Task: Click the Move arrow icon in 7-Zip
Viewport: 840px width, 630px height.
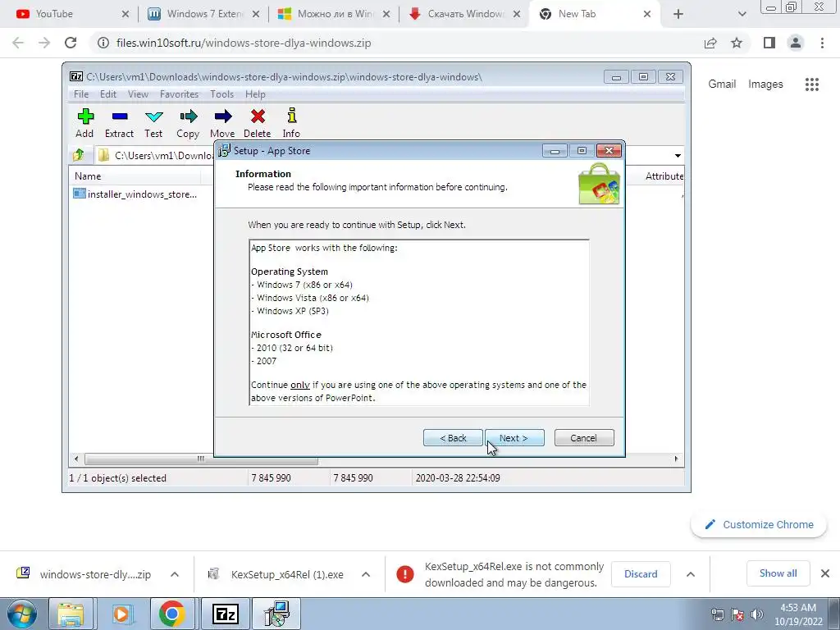Action: (x=222, y=116)
